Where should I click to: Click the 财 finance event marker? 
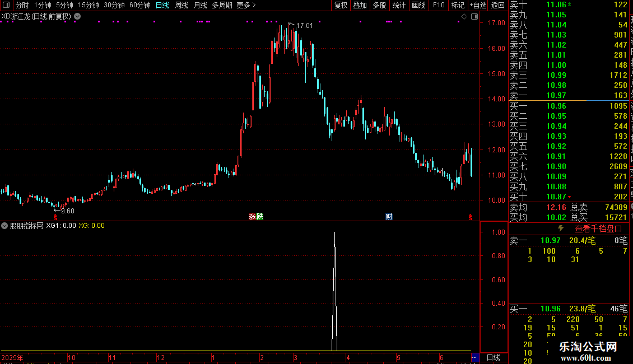[x=389, y=217]
